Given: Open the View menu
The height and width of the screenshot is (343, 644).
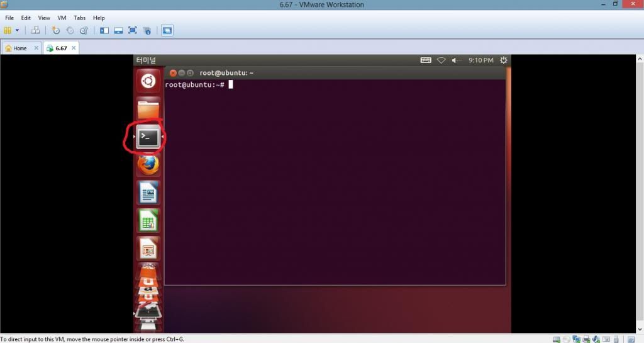Looking at the screenshot, I should (x=44, y=18).
